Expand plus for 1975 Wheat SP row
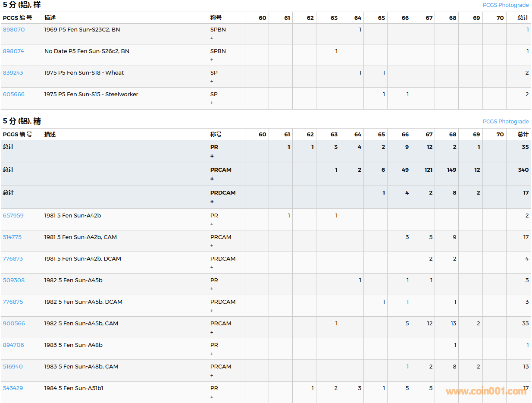532x403 pixels. tap(212, 82)
